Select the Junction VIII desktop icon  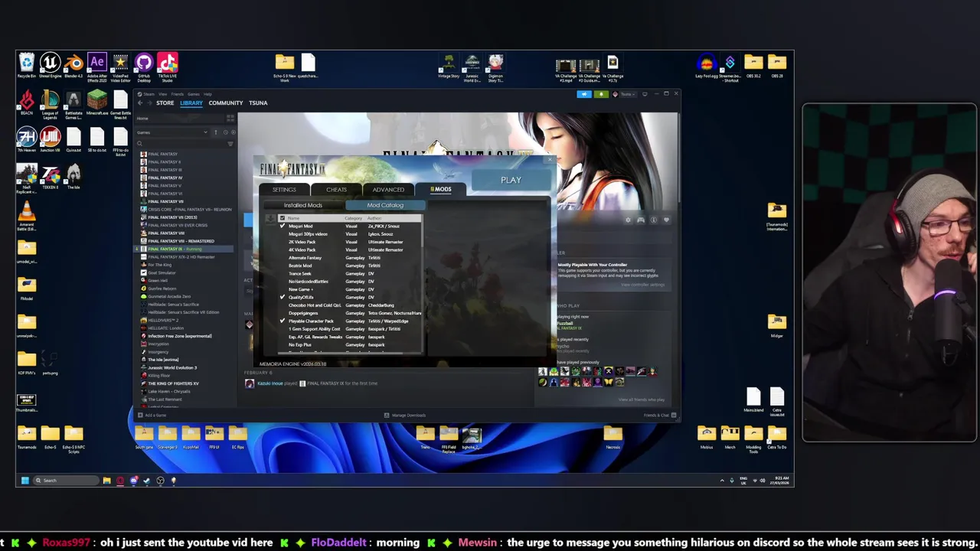pyautogui.click(x=50, y=138)
